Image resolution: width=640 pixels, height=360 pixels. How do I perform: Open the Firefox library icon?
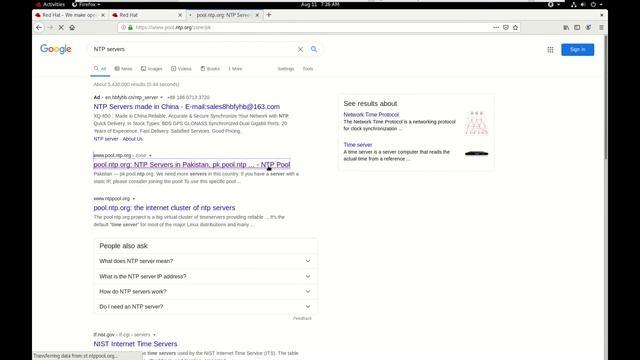566,27
